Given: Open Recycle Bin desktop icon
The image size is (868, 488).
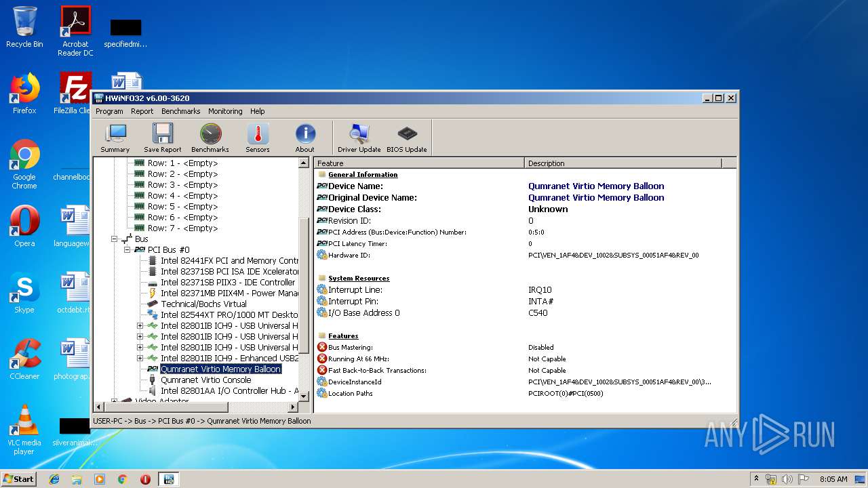Looking at the screenshot, I should pos(24,27).
